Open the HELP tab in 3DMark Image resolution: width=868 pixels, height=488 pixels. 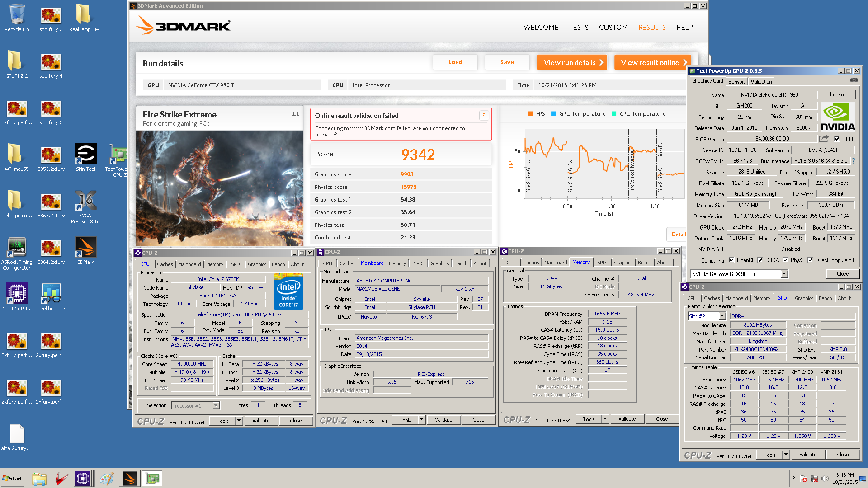[684, 28]
